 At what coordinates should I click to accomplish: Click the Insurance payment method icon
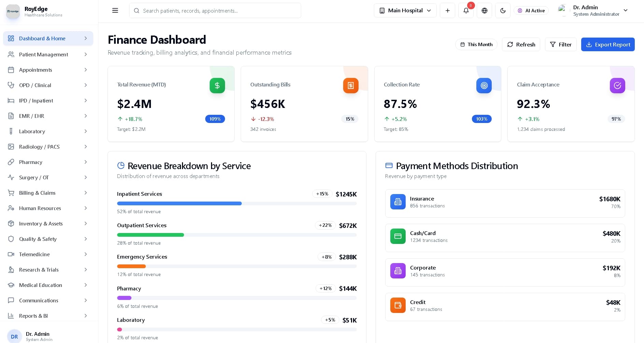tap(398, 202)
